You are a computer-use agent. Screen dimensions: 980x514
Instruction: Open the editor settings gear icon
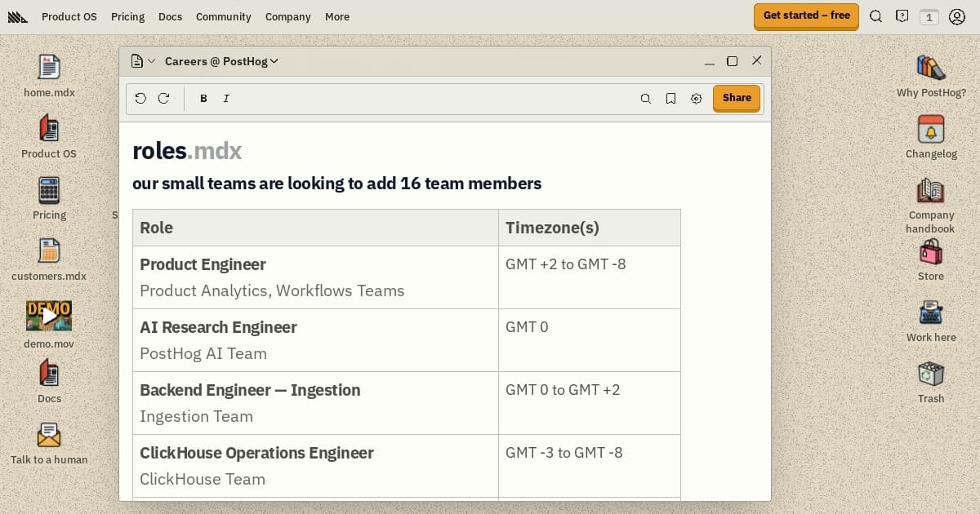tap(696, 98)
